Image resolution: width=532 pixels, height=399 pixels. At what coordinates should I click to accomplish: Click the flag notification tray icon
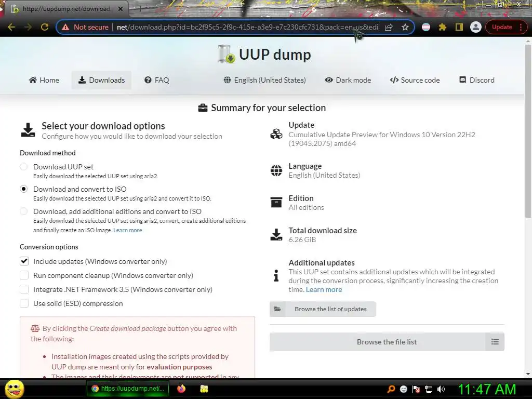click(x=416, y=389)
